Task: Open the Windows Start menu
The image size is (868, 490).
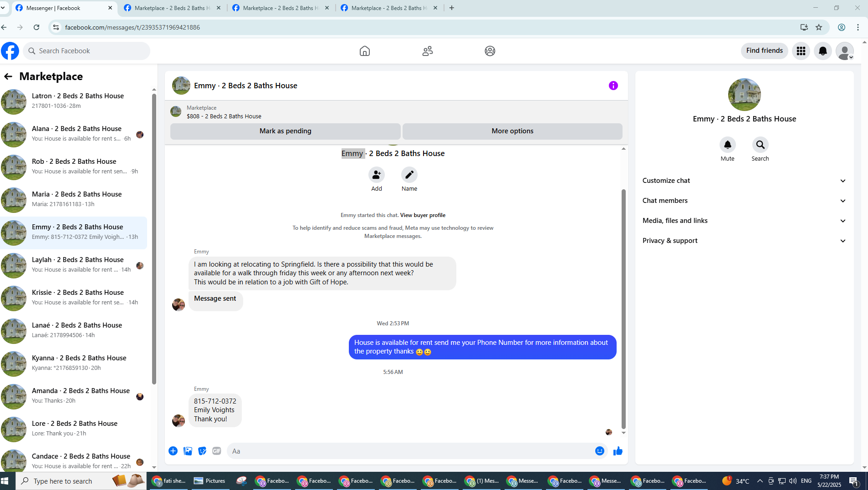Action: click(5, 481)
